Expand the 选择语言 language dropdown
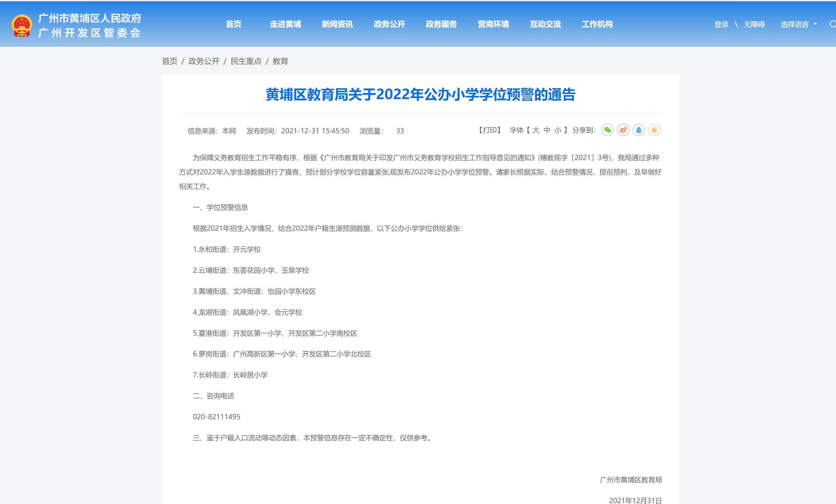This screenshot has width=836, height=504. (799, 24)
